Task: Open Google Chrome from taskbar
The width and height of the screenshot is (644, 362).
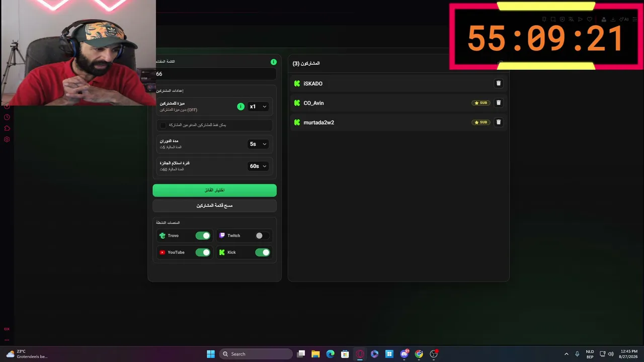Action: pyautogui.click(x=419, y=354)
